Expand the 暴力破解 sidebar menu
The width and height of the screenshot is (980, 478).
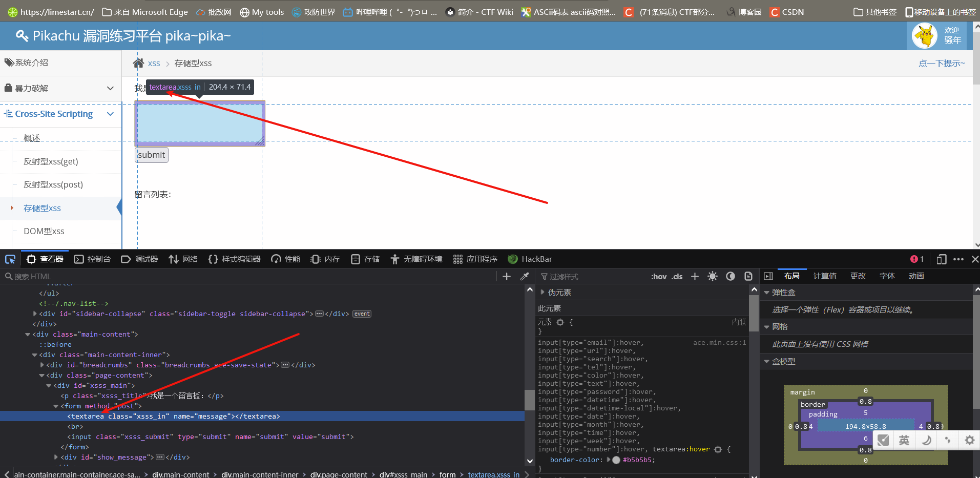click(x=60, y=88)
